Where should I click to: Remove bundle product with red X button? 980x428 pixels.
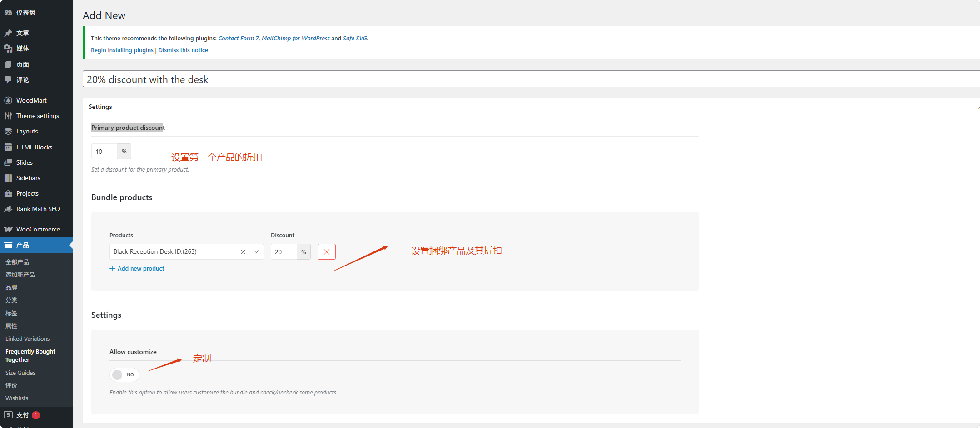326,252
